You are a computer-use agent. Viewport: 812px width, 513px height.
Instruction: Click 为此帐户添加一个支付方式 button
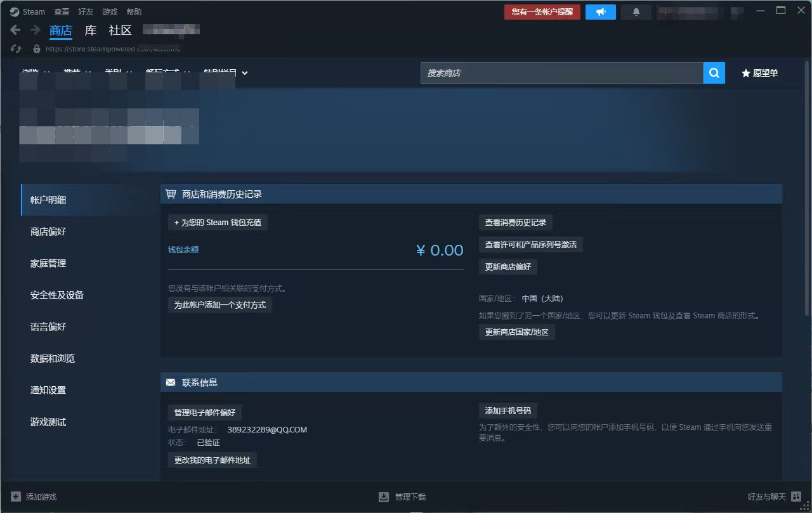220,305
